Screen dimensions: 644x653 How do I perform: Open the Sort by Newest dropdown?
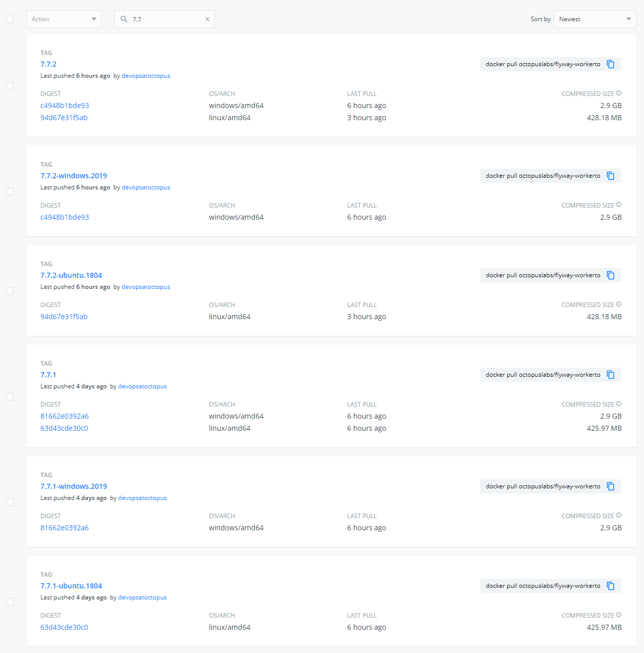[595, 19]
